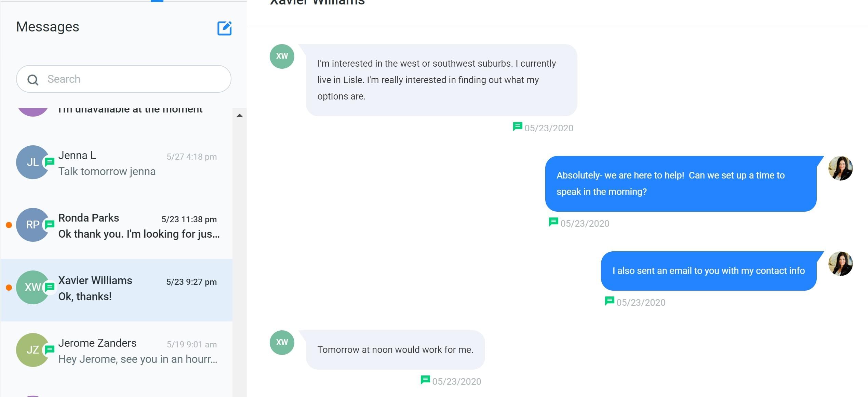This screenshot has width=868, height=397.
Task: Click the XW avatar beside the Lisle message
Action: coord(282,56)
